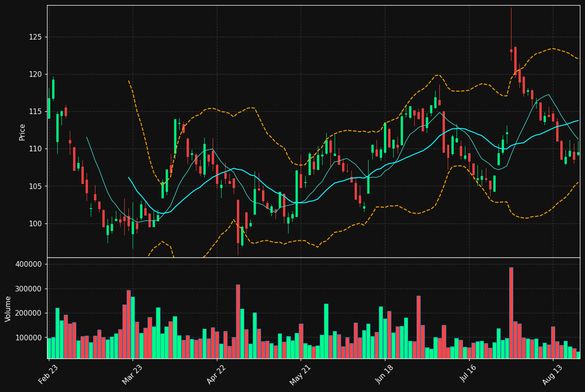Click the 110 price axis label
This screenshot has width=585, height=392.
tap(35, 149)
